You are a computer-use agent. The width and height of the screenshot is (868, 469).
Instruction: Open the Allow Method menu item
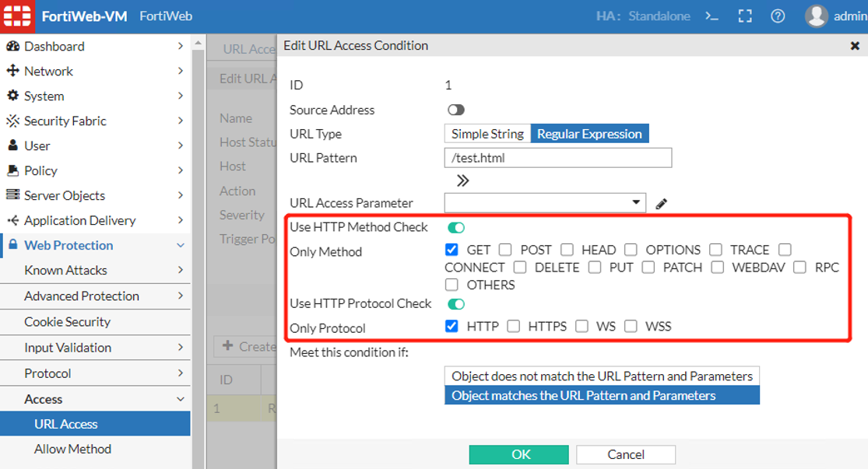pos(72,449)
